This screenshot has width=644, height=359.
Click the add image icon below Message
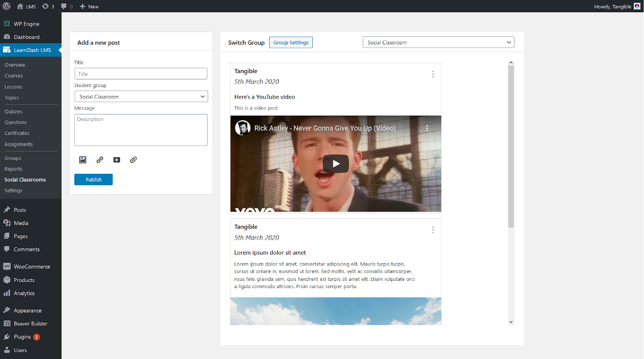[x=83, y=160]
